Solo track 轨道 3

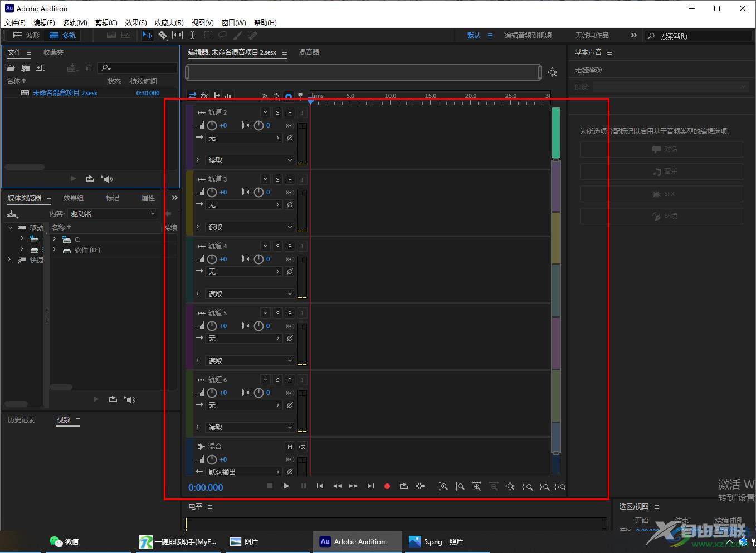(x=277, y=179)
